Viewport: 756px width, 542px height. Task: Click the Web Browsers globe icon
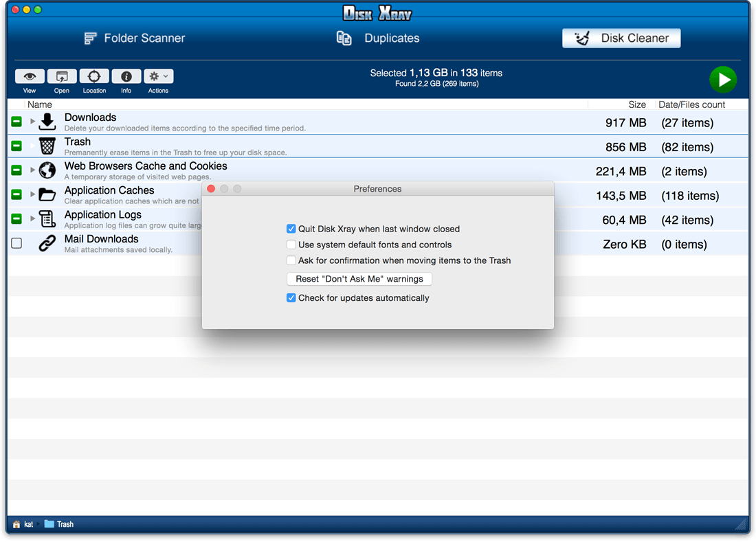pyautogui.click(x=47, y=170)
